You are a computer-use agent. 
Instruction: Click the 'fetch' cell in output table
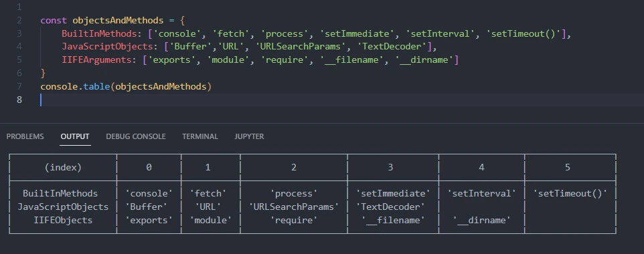click(x=208, y=193)
